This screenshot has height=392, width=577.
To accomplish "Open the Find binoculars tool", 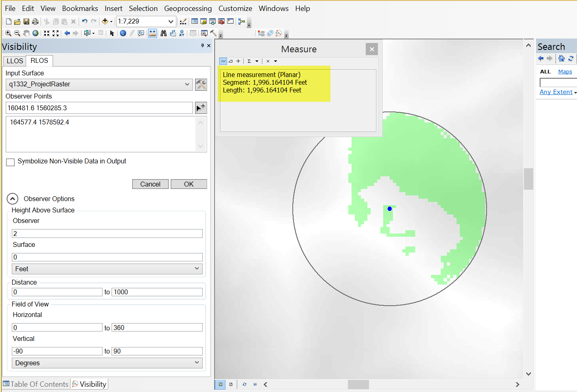I will click(x=163, y=33).
